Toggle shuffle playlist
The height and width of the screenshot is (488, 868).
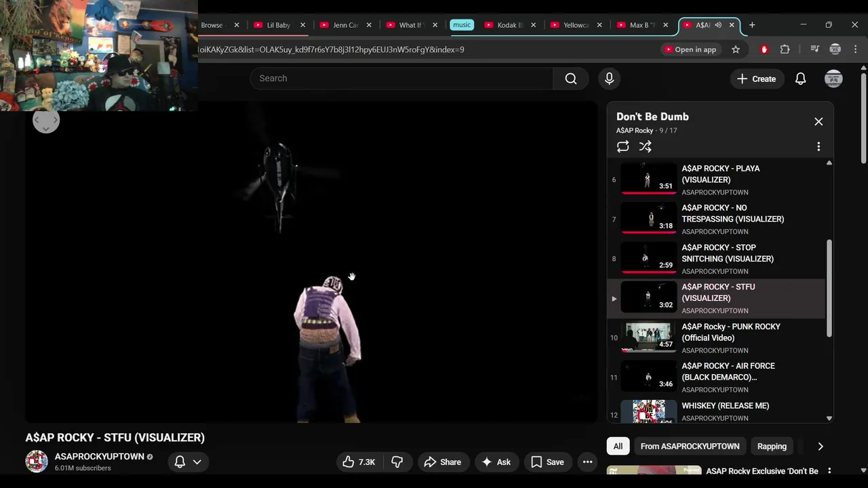(x=645, y=146)
